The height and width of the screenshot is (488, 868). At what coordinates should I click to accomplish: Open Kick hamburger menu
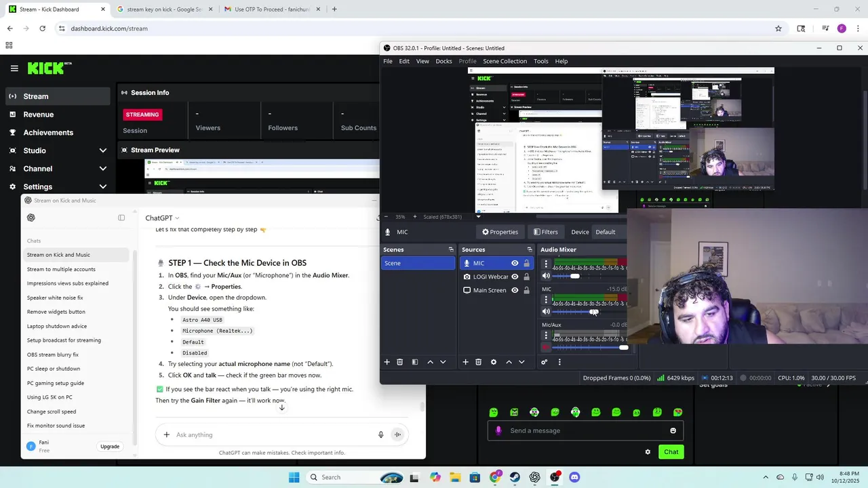(x=14, y=68)
